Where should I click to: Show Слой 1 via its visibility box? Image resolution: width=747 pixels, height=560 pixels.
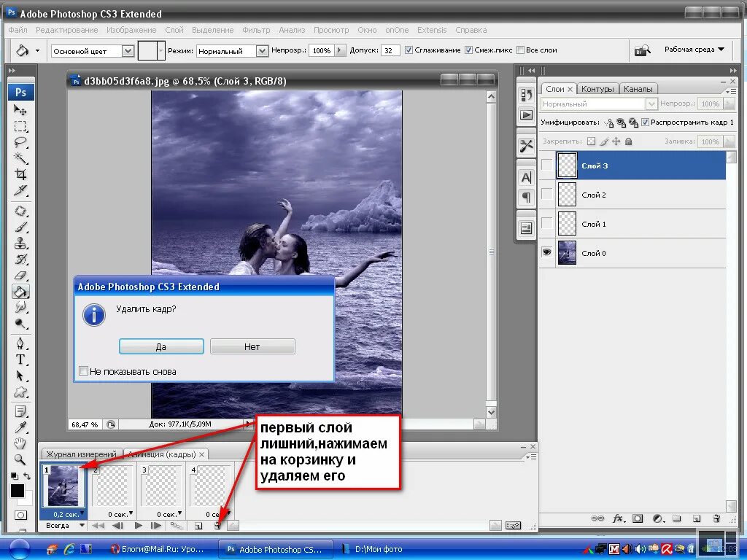click(x=547, y=223)
